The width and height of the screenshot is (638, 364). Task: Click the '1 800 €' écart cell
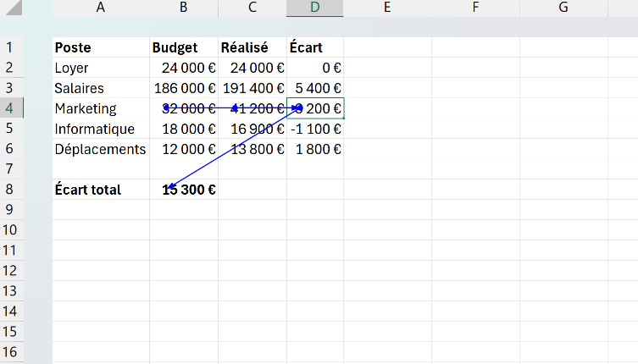[315, 149]
